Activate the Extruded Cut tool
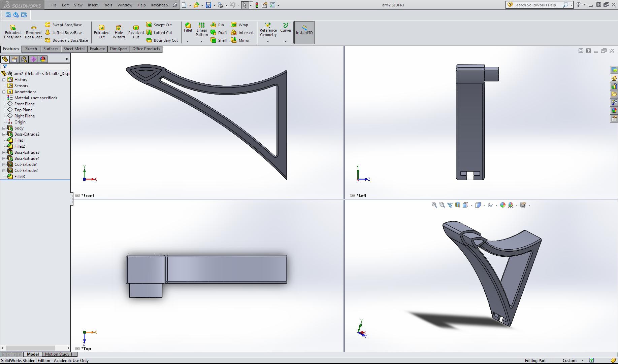 coord(101,32)
